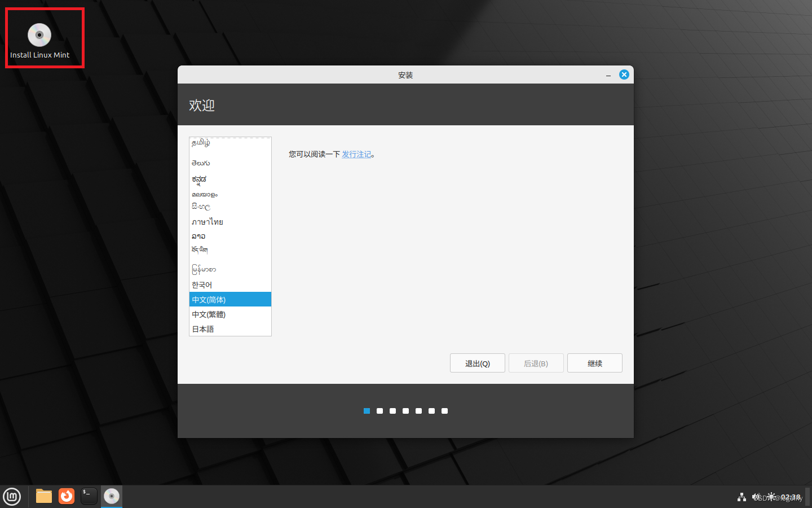Launch the file manager folder icon
The height and width of the screenshot is (508, 812).
click(x=43, y=496)
